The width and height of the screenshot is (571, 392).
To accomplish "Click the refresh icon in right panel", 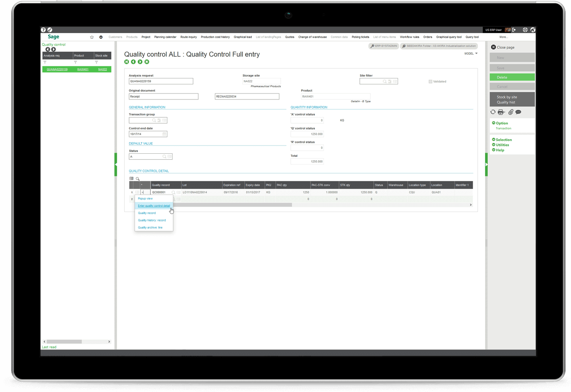I will pyautogui.click(x=493, y=112).
